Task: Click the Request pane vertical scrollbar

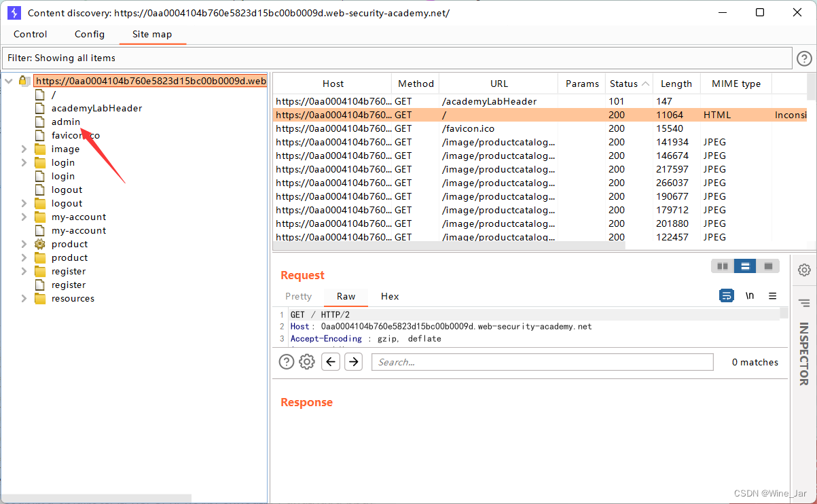Action: (784, 313)
